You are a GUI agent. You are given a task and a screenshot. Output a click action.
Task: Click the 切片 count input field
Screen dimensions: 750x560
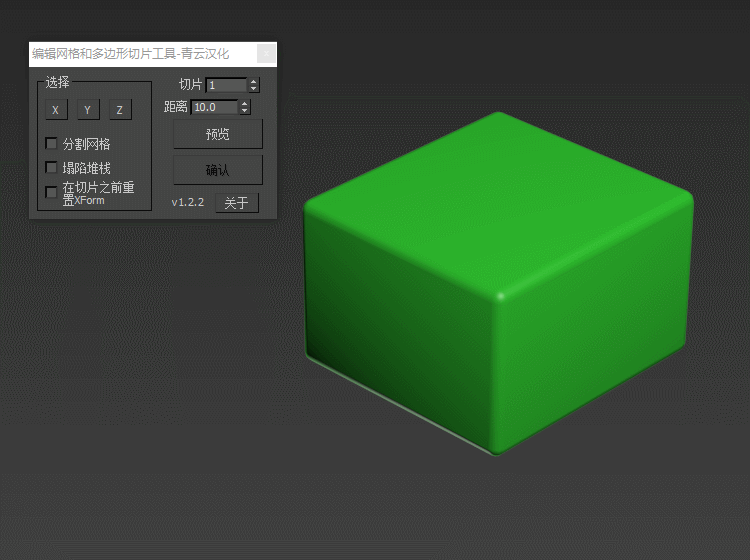point(225,86)
